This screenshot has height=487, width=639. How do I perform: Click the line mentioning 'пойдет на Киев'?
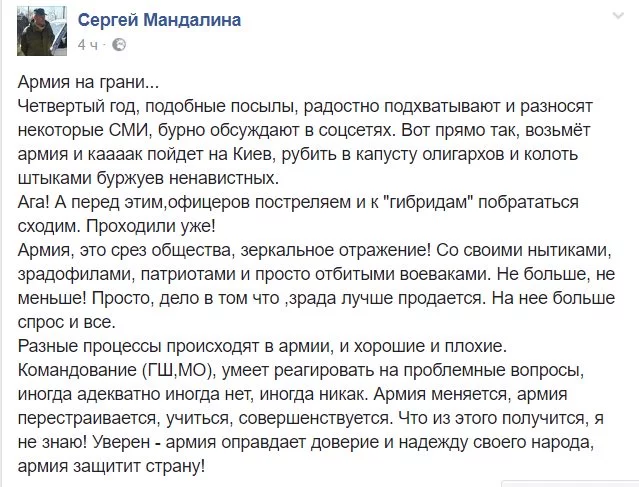coord(298,154)
